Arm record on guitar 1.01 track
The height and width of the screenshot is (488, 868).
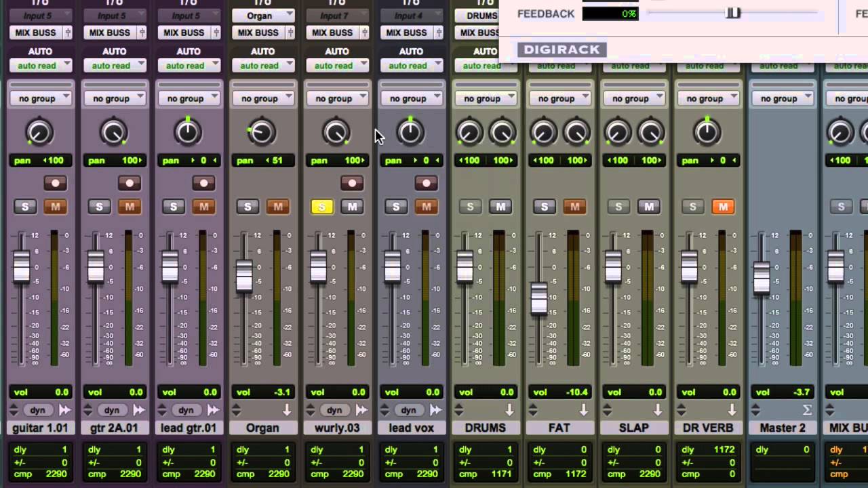[55, 183]
